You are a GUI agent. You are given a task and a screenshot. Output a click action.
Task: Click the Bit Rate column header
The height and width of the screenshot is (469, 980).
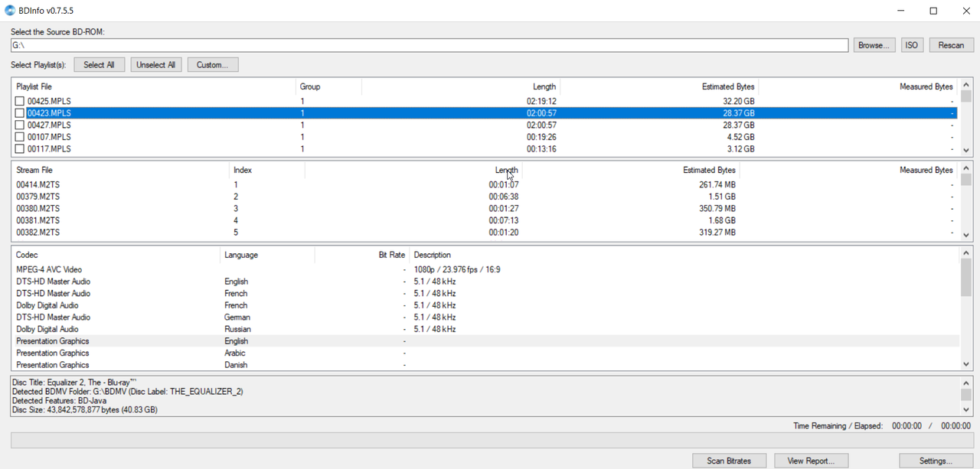362,255
